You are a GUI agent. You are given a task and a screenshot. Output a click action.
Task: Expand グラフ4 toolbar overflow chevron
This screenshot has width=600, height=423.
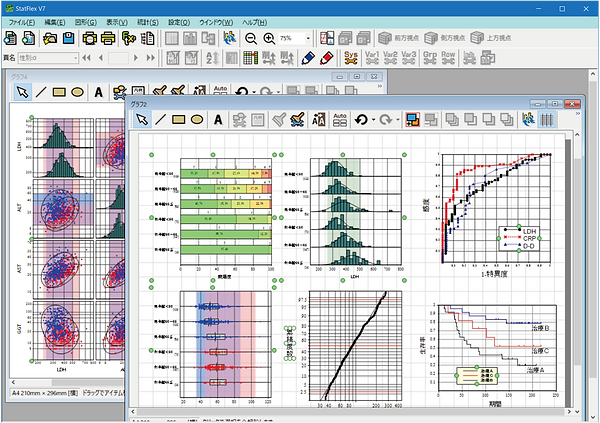click(380, 86)
